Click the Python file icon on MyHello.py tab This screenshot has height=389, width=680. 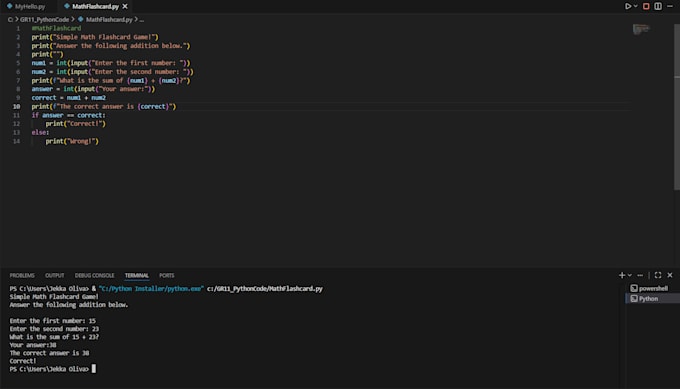point(10,7)
